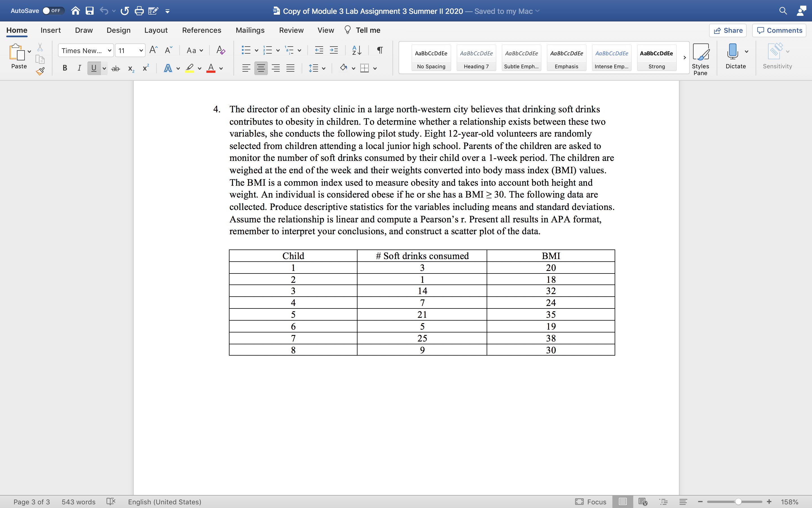Search the document with magnifier icon
Viewport: 812px width, 508px height.
click(783, 11)
